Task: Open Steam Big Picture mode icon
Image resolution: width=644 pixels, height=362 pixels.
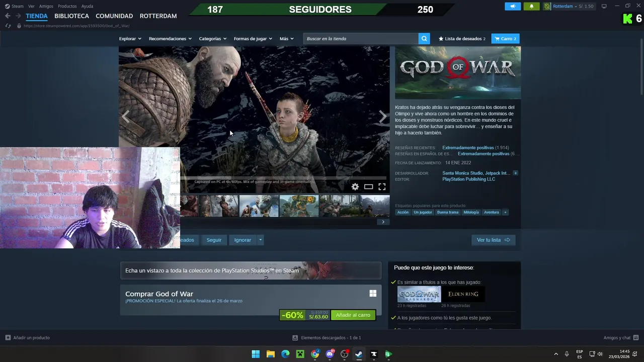Action: (604, 6)
